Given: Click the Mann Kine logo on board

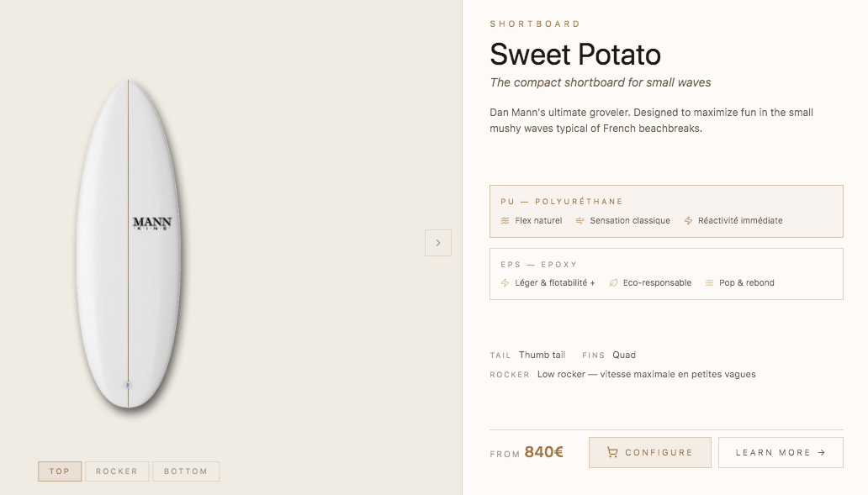Looking at the screenshot, I should 152,224.
